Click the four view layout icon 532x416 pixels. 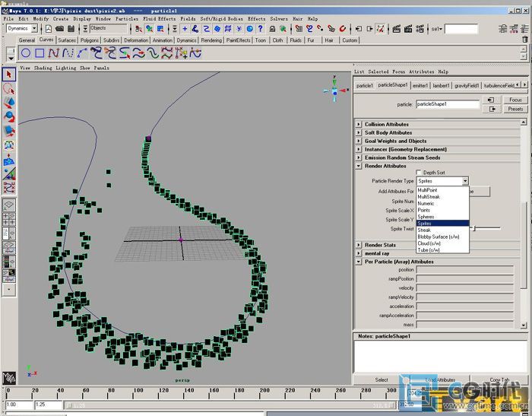9,219
